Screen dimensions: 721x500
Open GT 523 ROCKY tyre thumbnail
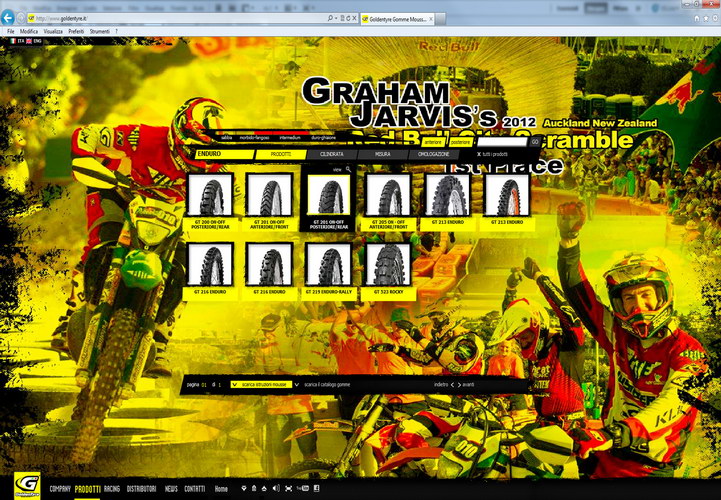click(388, 264)
